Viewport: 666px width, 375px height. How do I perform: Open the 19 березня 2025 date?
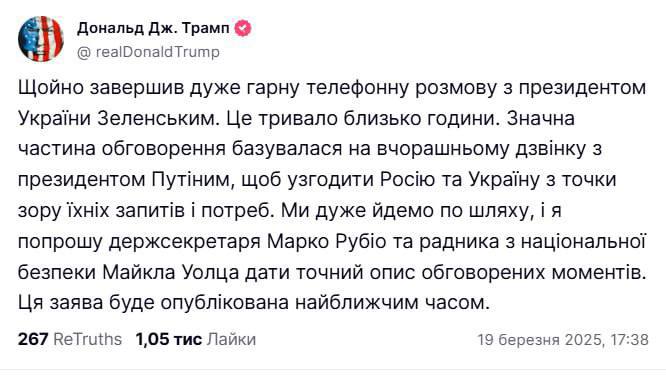click(539, 340)
